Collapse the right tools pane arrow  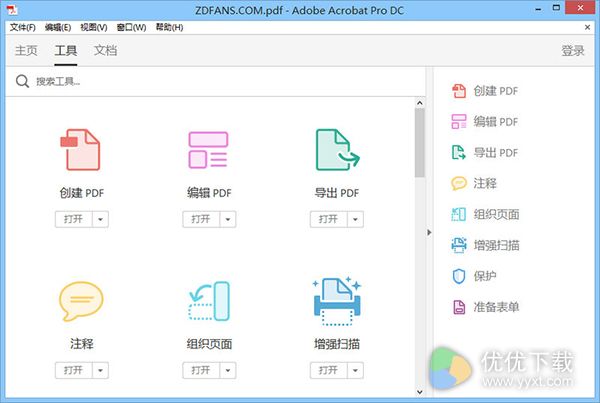coord(429,232)
